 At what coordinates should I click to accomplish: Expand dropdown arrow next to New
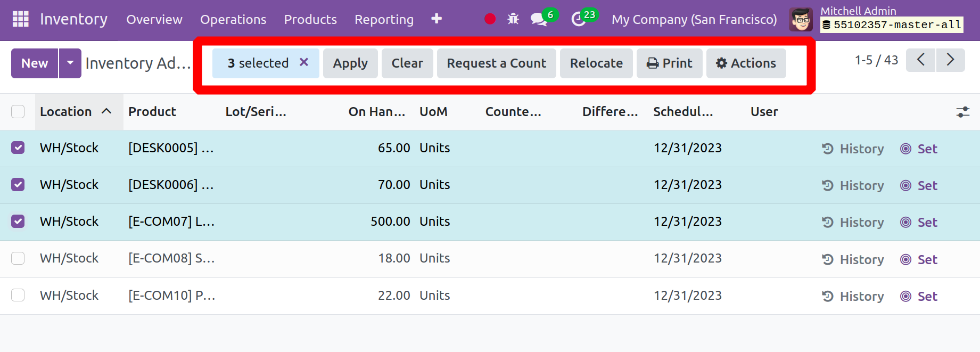tap(70, 63)
